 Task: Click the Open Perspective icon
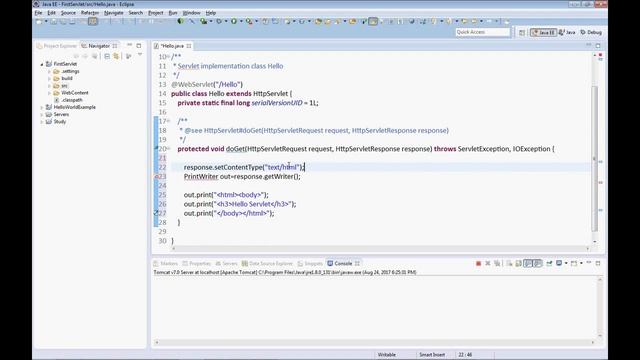tap(522, 32)
